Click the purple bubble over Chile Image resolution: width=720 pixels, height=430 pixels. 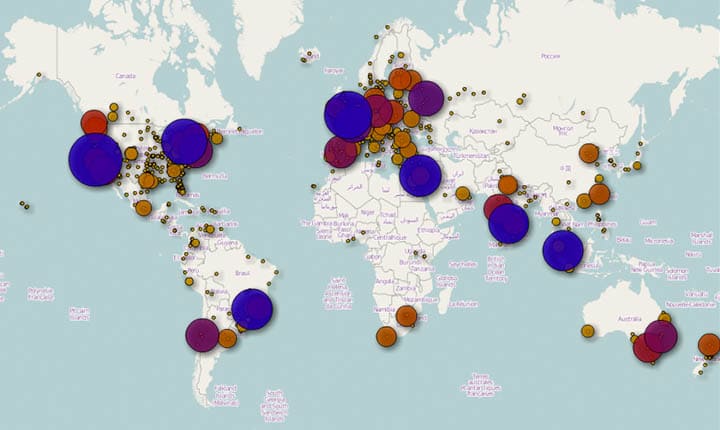202,335
